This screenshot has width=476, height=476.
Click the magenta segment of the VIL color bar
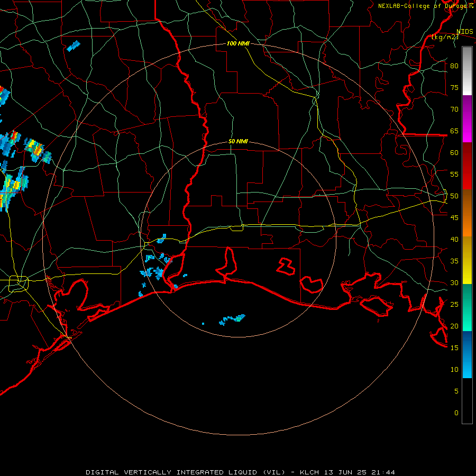pos(467,119)
